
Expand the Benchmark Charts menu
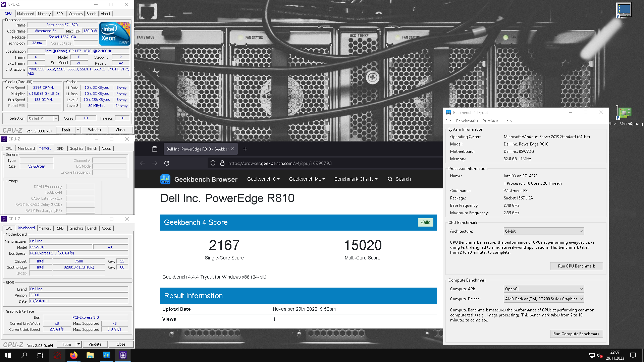click(x=356, y=179)
